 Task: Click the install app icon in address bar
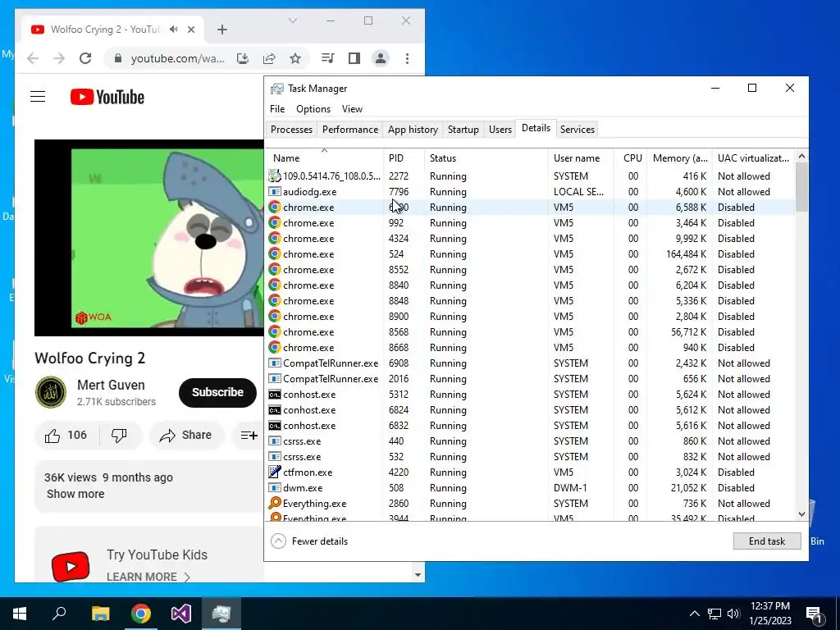[x=243, y=58]
